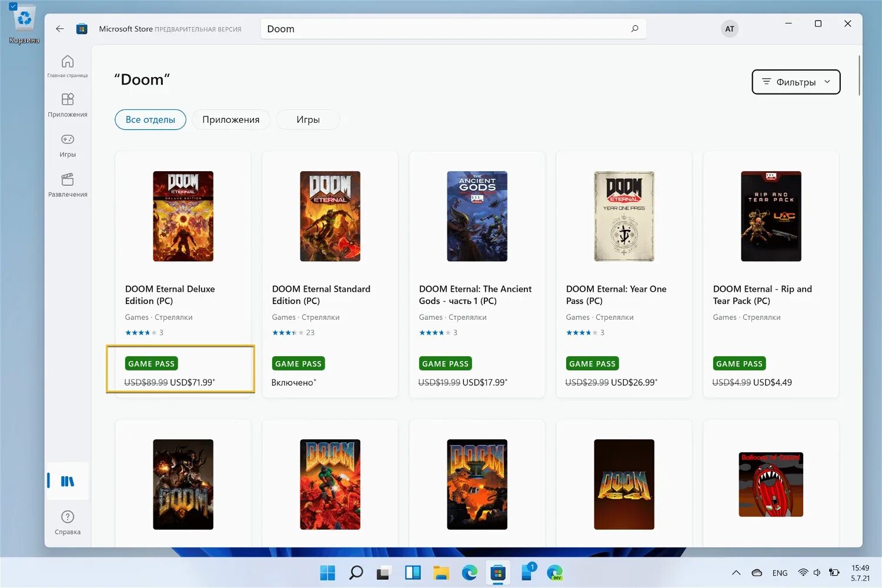Click the Включено label on Standard Edition
Viewport: 882px width, 588px height.
point(293,382)
